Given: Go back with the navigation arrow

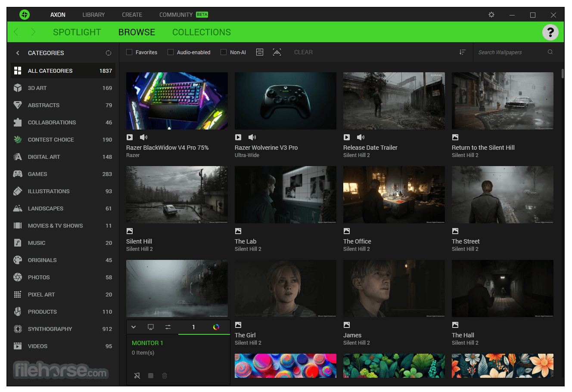Looking at the screenshot, I should click(16, 32).
